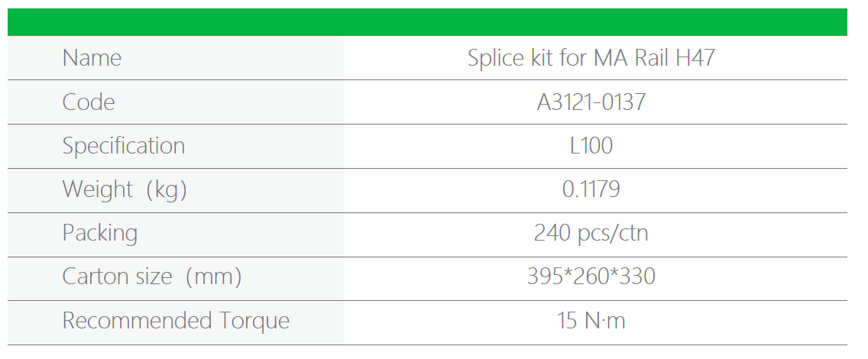Select the Specification label
This screenshot has height=359, width=868.
124,146
